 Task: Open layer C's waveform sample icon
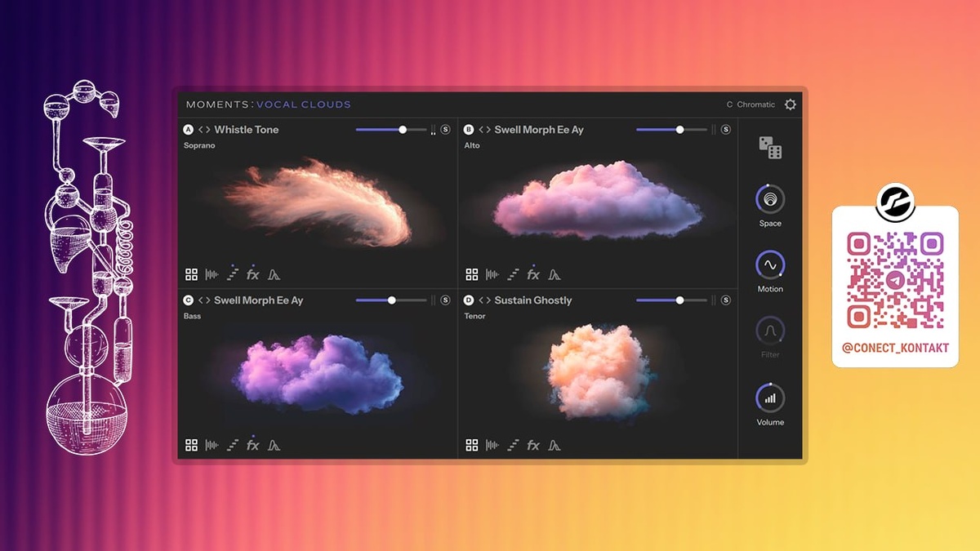tap(212, 445)
